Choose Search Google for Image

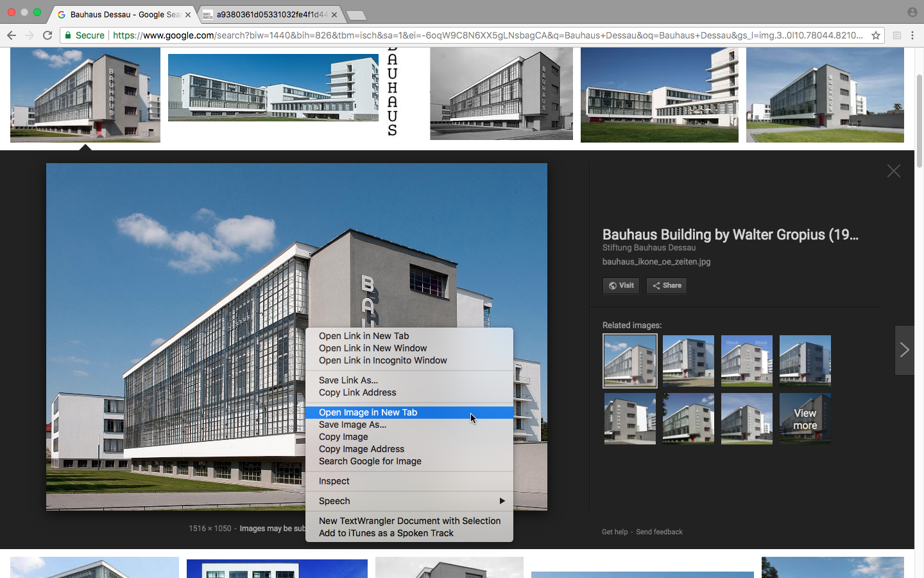point(370,461)
